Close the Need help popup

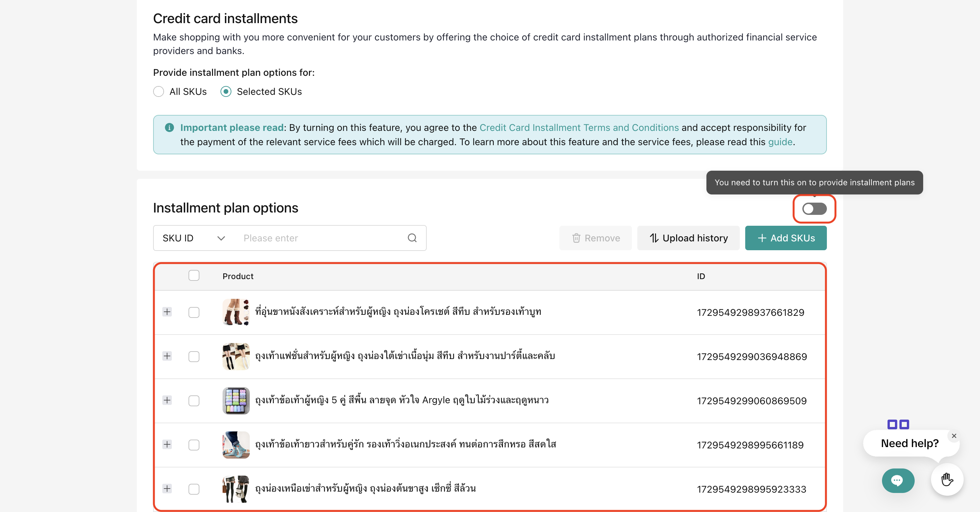(954, 436)
